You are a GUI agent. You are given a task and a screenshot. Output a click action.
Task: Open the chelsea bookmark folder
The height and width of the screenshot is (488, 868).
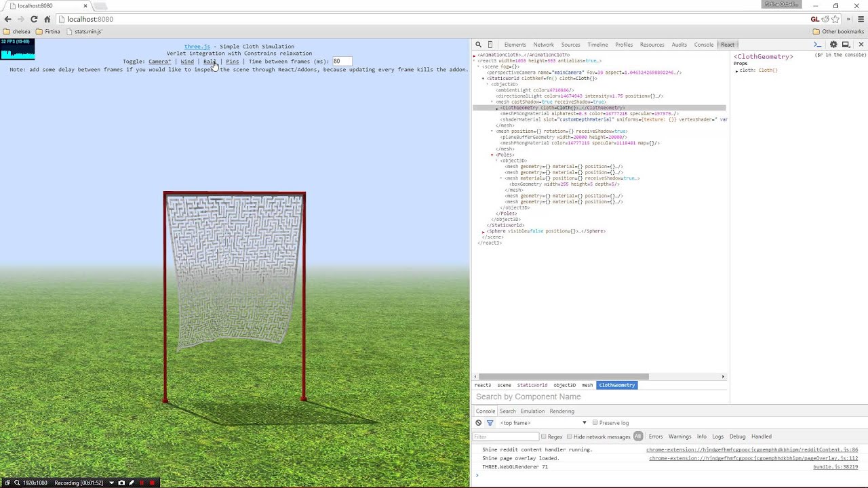17,31
